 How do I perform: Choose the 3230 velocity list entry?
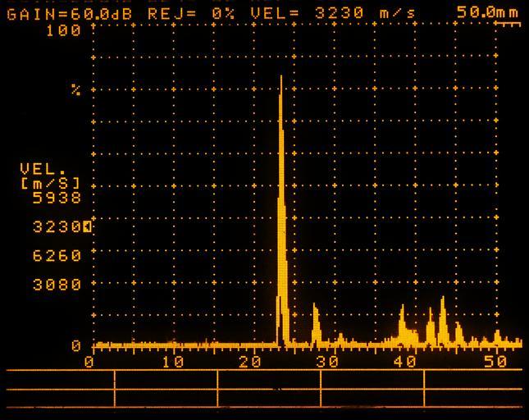pos(57,226)
